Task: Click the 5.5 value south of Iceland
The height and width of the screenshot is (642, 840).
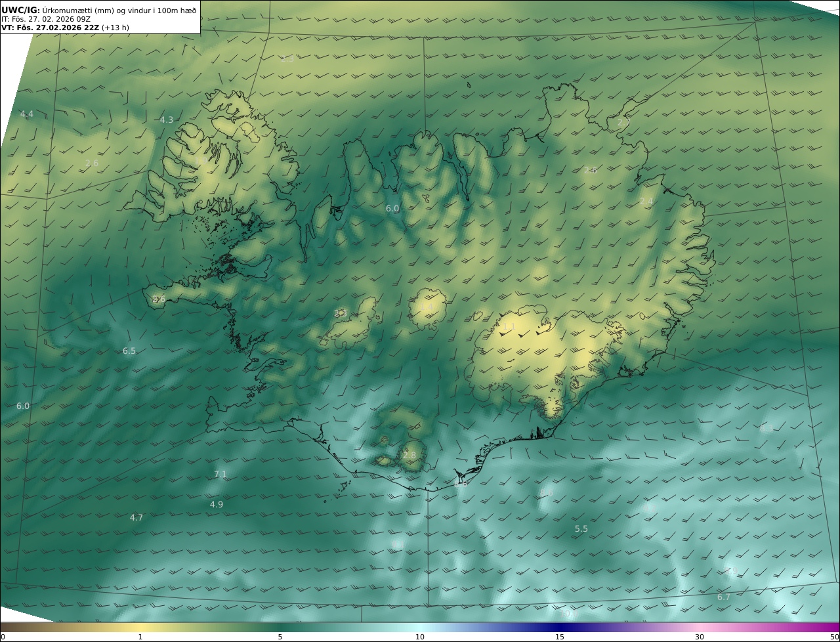Action: coord(581,529)
